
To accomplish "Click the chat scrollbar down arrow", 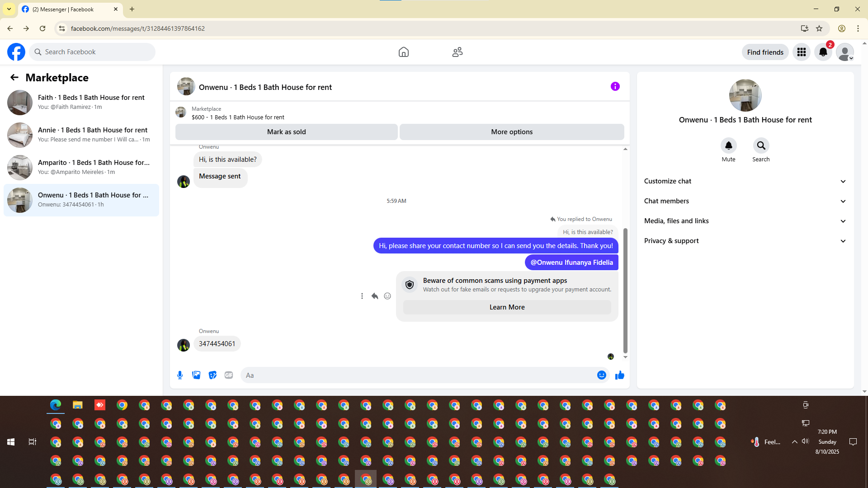I will (x=625, y=357).
